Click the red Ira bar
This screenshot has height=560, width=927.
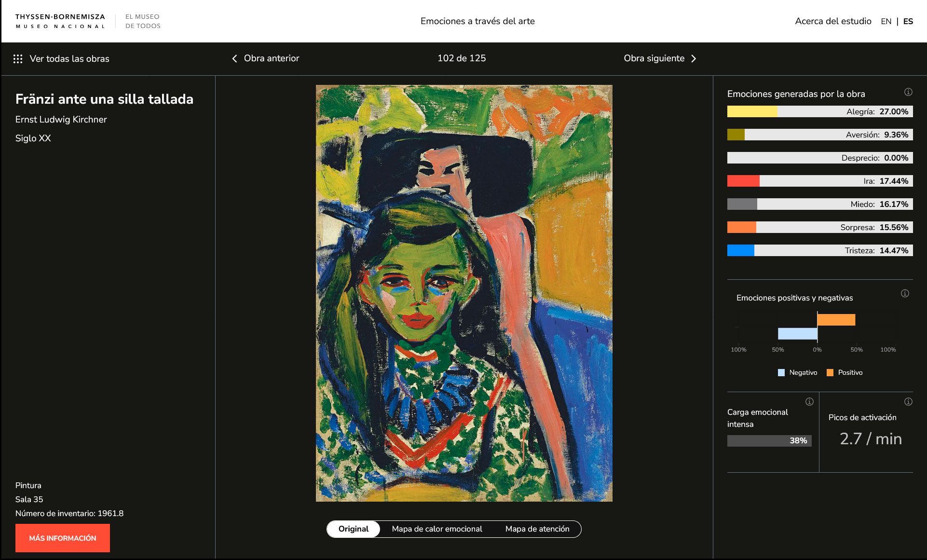(x=743, y=181)
